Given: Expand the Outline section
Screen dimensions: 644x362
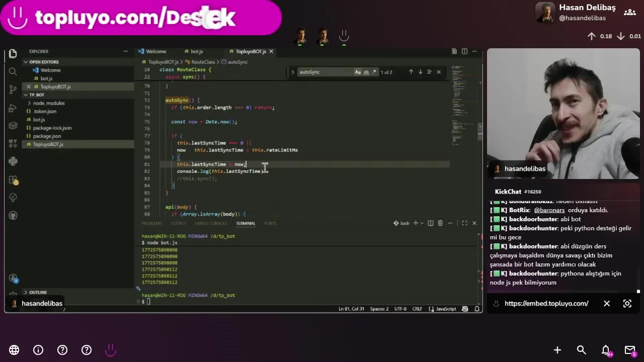Looking at the screenshot, I should click(78, 292).
